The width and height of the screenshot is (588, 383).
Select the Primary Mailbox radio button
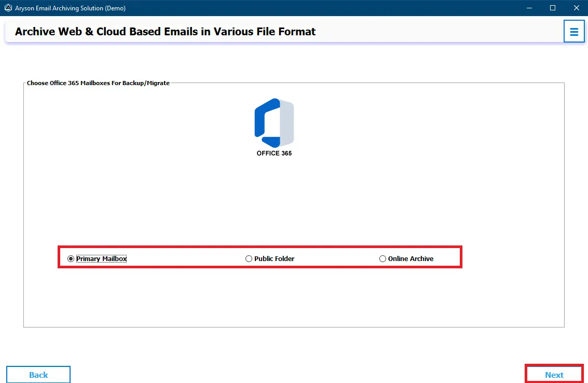click(71, 259)
